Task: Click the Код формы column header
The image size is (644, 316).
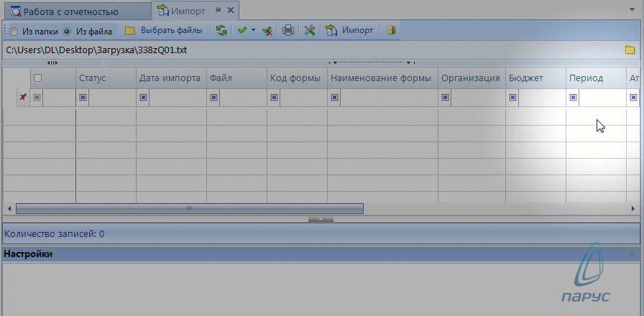Action: (x=297, y=78)
